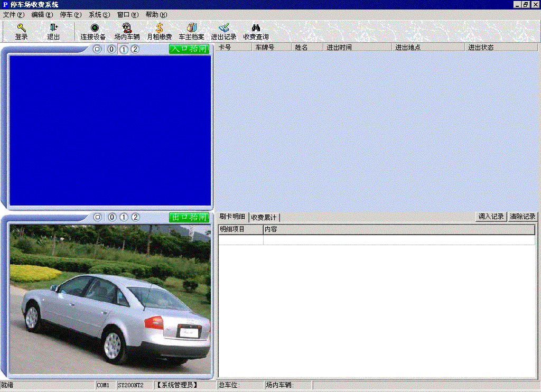The width and height of the screenshot is (541, 392).
Task: Click 调入记录 to load records
Action: 491,217
